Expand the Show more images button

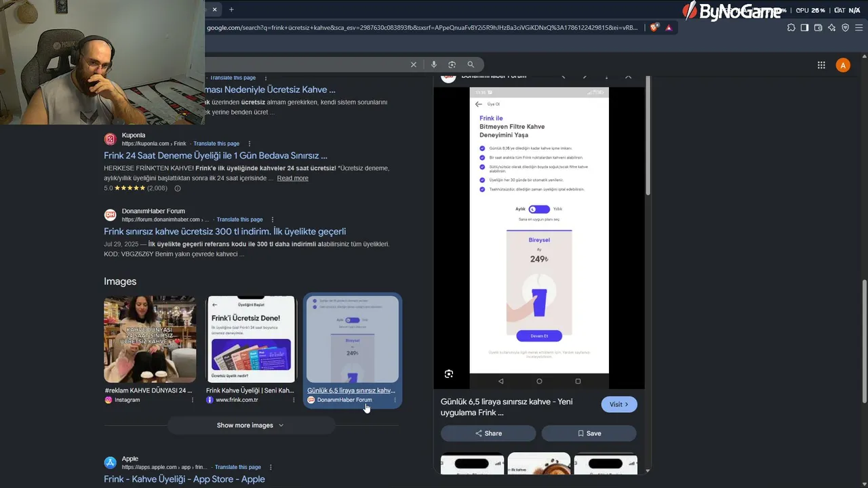[251, 426]
